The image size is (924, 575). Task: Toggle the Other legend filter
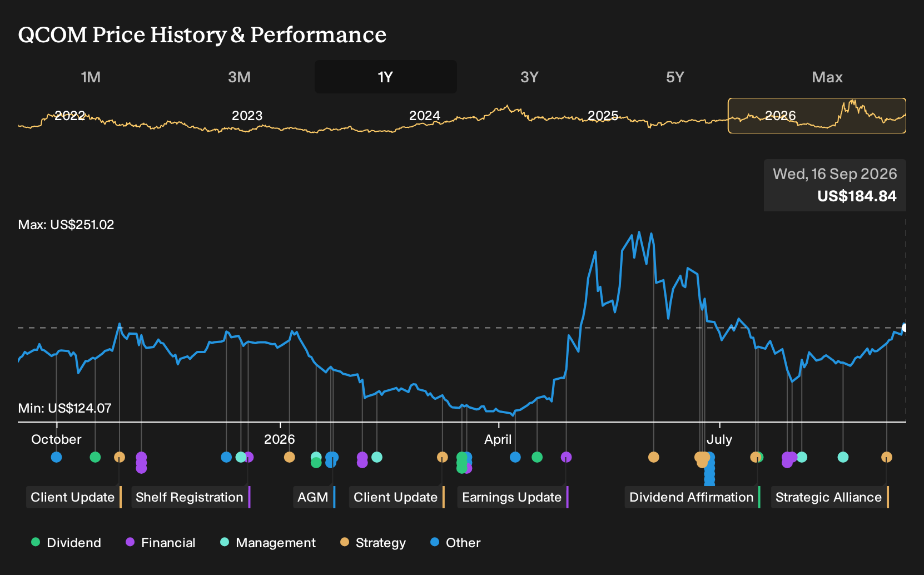pyautogui.click(x=455, y=543)
